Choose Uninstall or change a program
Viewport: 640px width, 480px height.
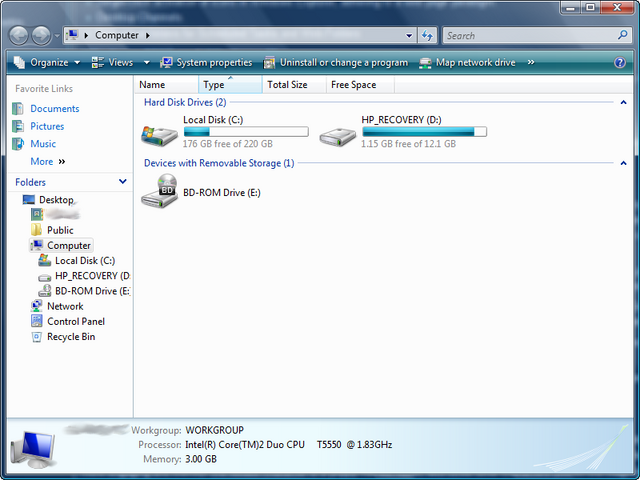coord(336,62)
